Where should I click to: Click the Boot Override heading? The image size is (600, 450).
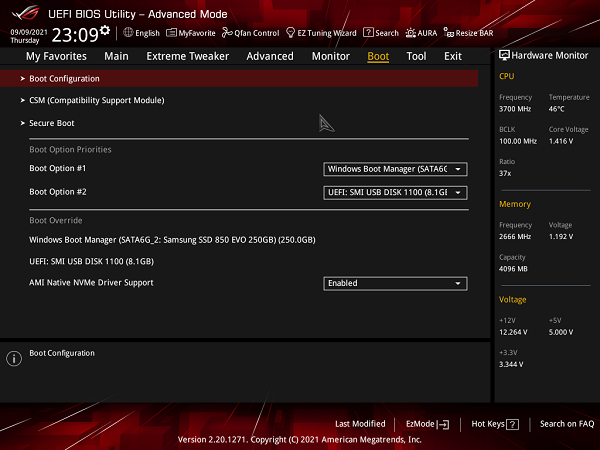coord(56,220)
